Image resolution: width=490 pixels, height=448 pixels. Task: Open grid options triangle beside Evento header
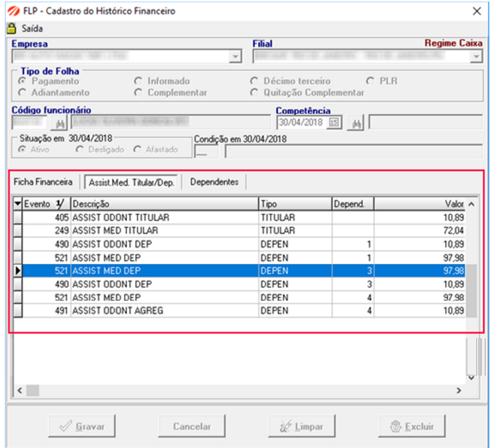click(x=18, y=204)
